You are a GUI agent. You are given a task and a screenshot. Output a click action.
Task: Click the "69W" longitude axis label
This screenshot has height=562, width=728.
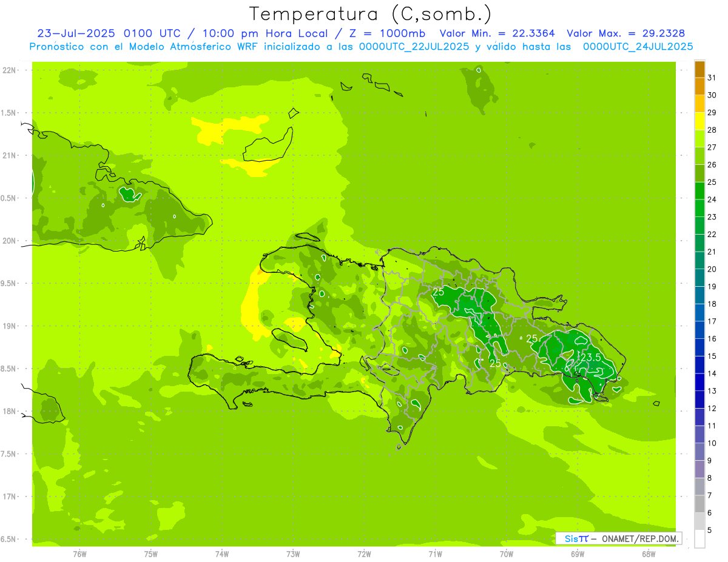tap(578, 555)
